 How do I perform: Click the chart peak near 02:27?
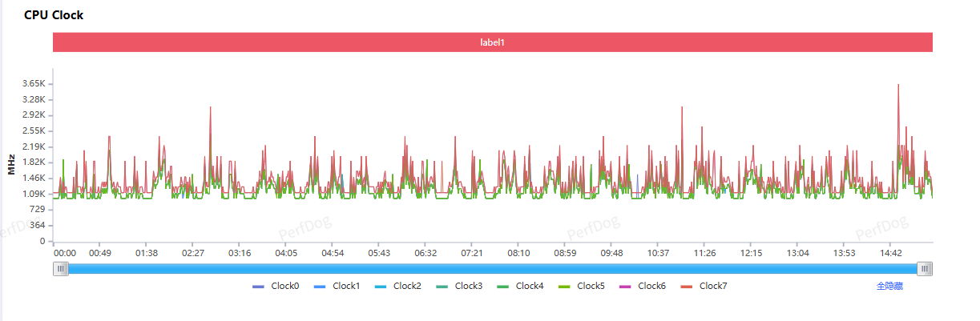tap(210, 107)
